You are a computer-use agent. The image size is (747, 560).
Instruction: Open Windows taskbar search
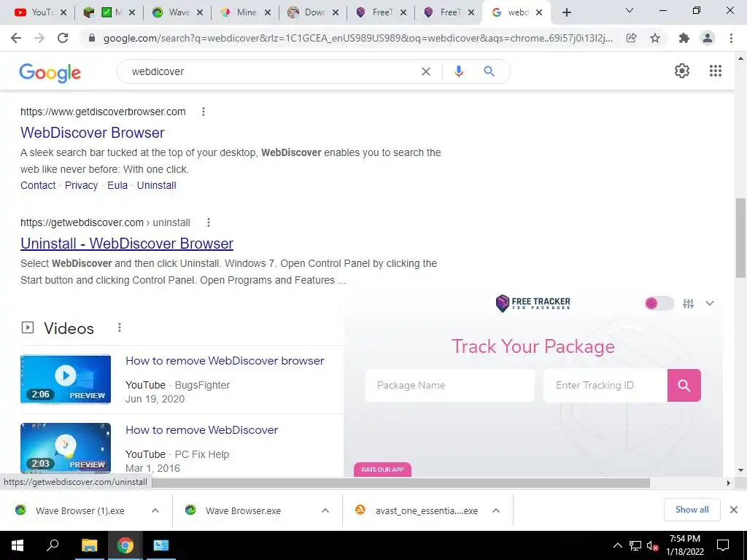tap(53, 545)
